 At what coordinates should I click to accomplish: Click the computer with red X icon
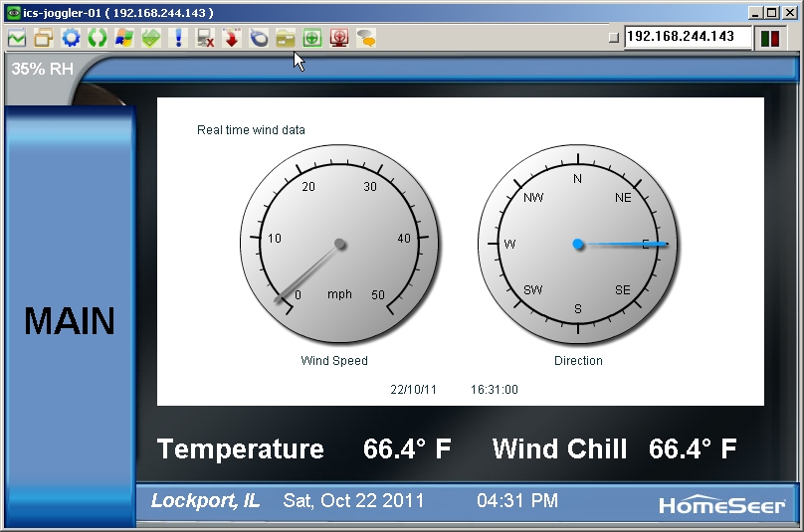205,38
